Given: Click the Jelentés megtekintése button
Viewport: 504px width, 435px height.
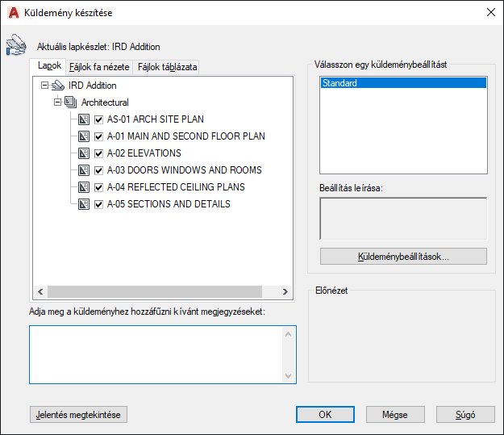Looking at the screenshot, I should coord(78,414).
